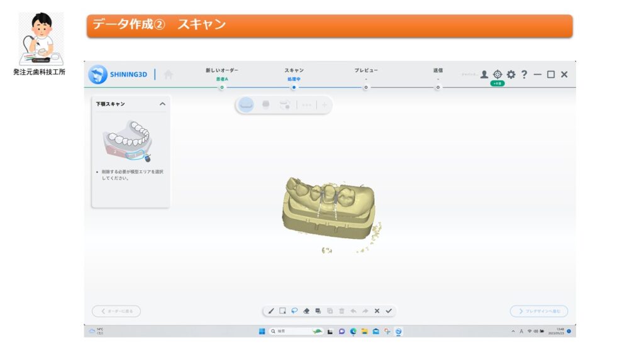Activate the lasso selection tool

pyautogui.click(x=294, y=310)
